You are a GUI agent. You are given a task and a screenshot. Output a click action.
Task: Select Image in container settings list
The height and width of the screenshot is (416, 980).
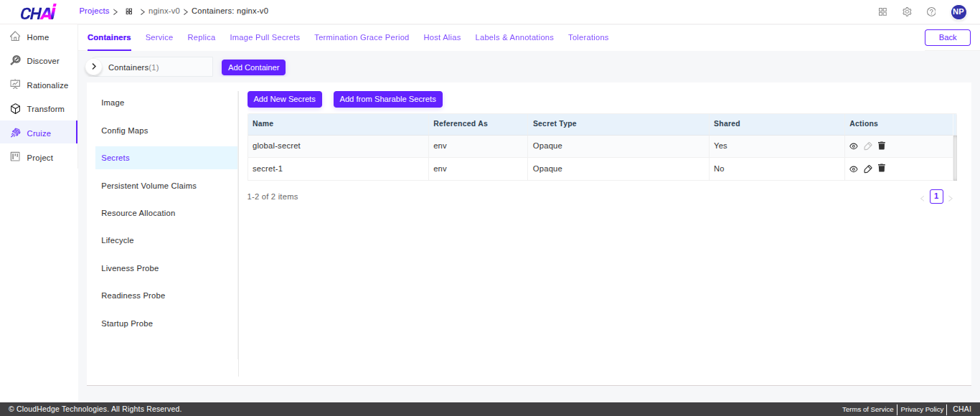pyautogui.click(x=166, y=103)
